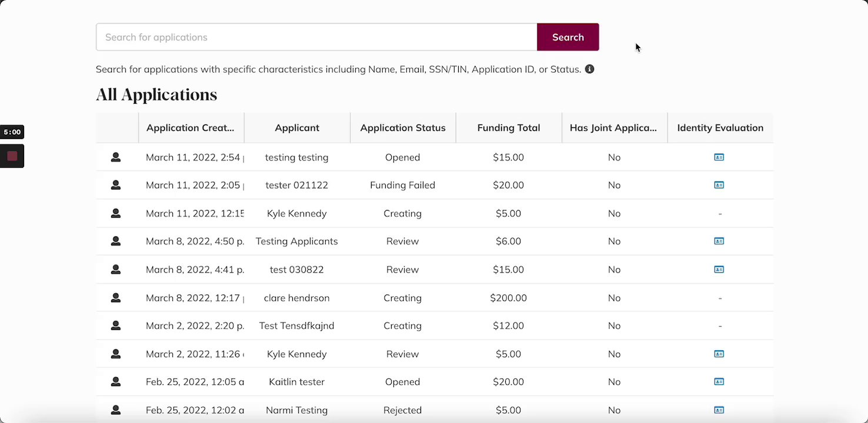Image resolution: width=868 pixels, height=423 pixels.
Task: View identity evaluation for Kaitlin tester
Action: (x=719, y=382)
